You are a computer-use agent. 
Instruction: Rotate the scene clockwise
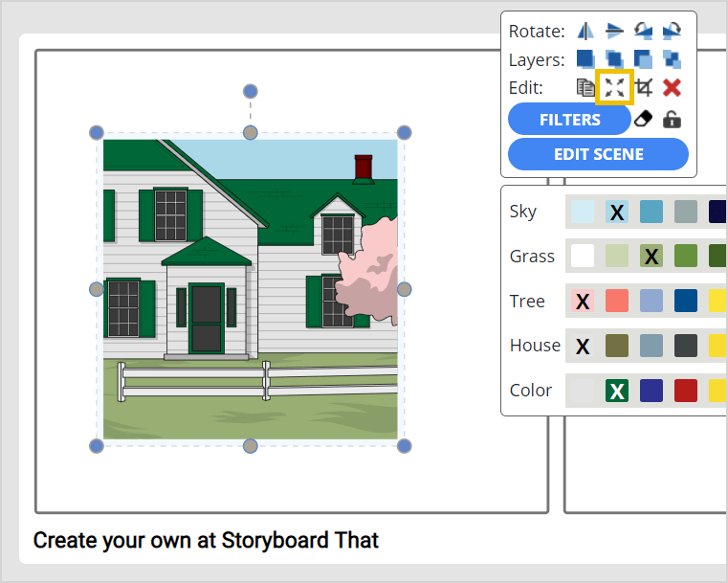[x=672, y=32]
